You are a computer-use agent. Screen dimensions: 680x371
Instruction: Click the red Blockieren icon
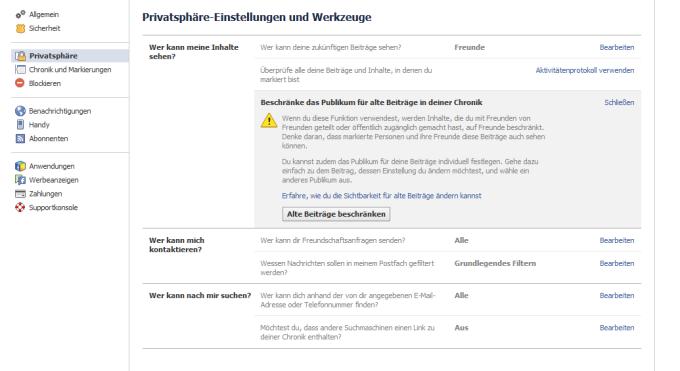click(x=20, y=83)
